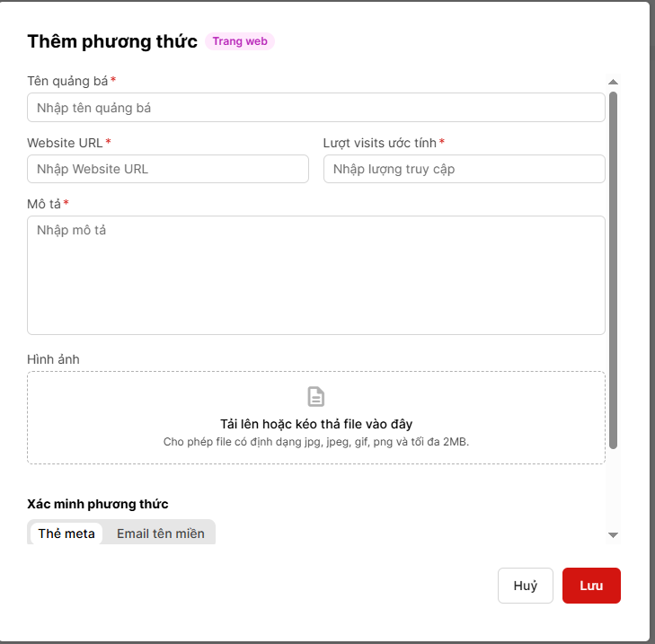Click the Tải lên hoặc kéo thả text
The image size is (655, 644).
[x=315, y=424]
